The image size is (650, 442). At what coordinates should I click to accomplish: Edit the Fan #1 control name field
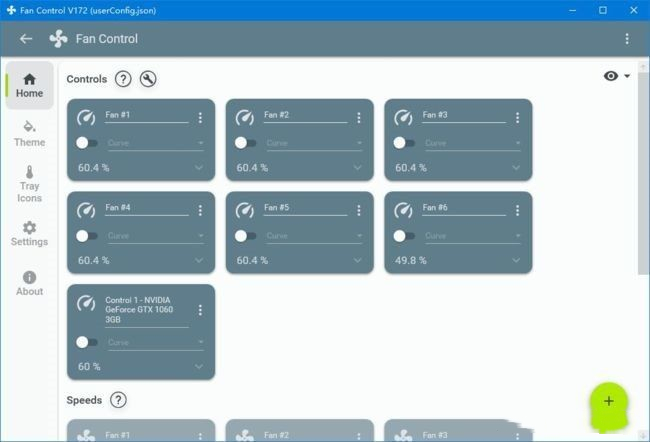tap(146, 116)
